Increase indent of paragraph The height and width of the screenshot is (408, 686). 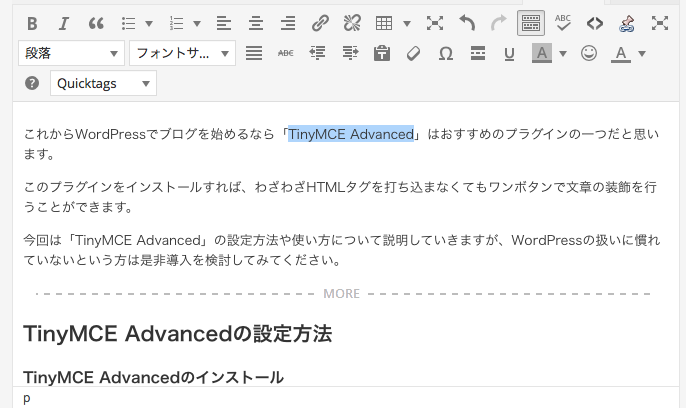350,53
